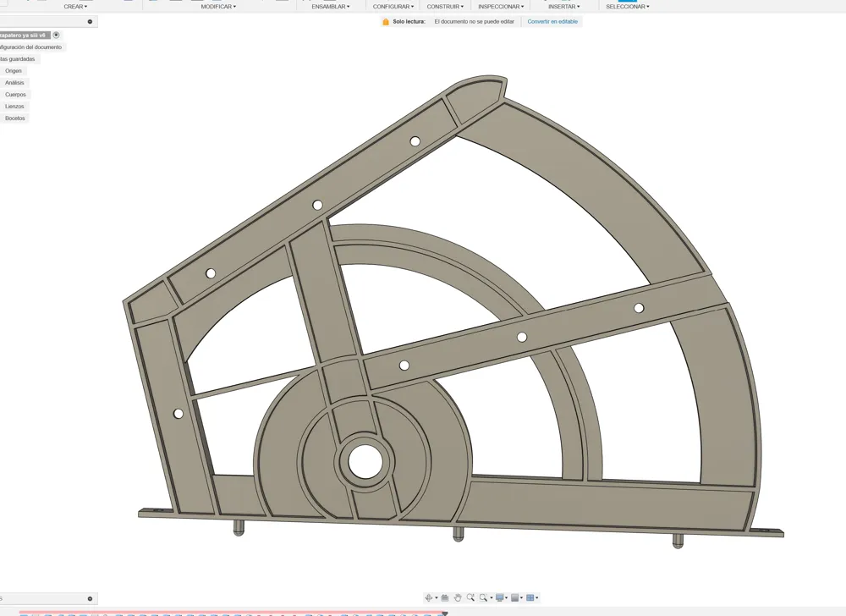Open the ENSAMBLAR dropdown menu

330,7
